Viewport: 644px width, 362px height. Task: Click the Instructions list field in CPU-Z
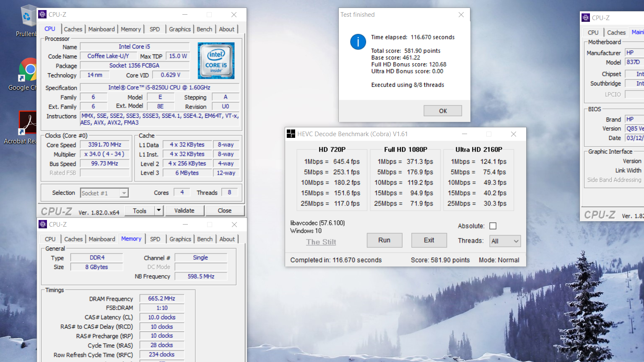click(x=160, y=119)
